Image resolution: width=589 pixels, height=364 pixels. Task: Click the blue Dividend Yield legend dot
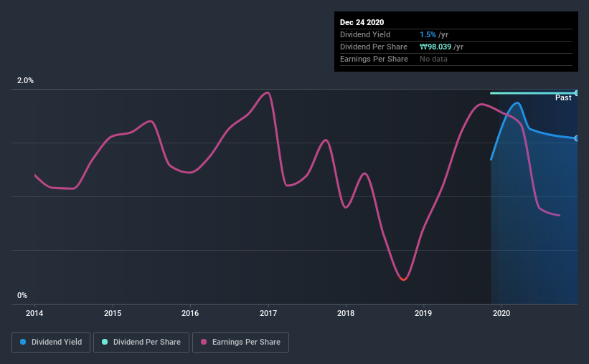[x=23, y=342]
